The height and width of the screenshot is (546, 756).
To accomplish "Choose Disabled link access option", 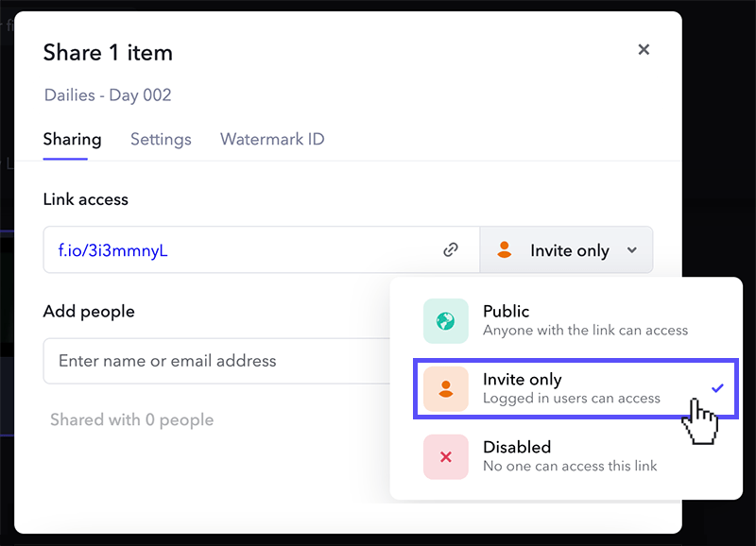I will coord(576,457).
